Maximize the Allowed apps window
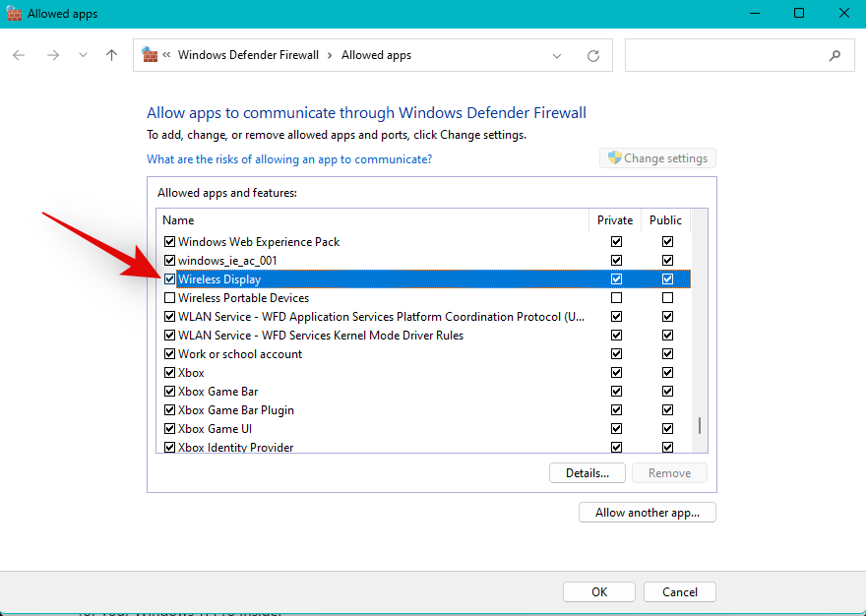The width and height of the screenshot is (866, 616). (799, 13)
